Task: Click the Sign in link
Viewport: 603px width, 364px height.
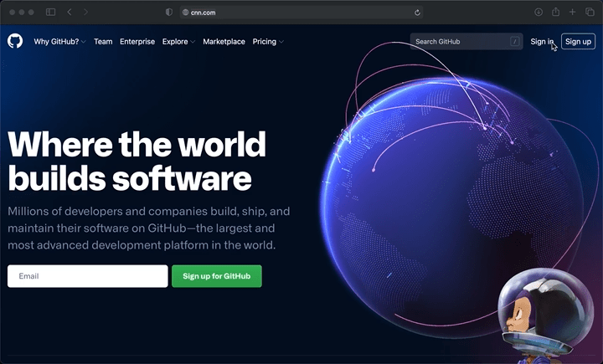Action: point(542,42)
